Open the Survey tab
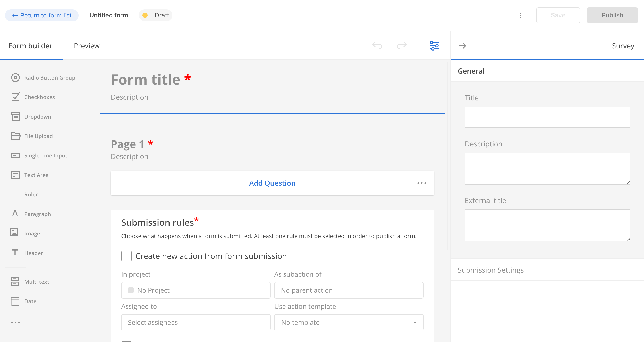The image size is (644, 342). pyautogui.click(x=623, y=46)
